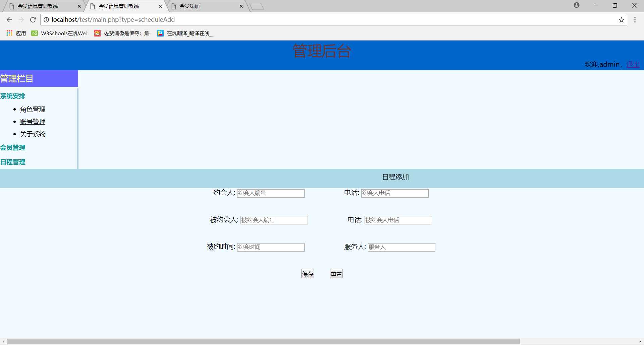The width and height of the screenshot is (644, 345).
Task: Focus the 被约会人电话 input field
Action: [x=398, y=220]
